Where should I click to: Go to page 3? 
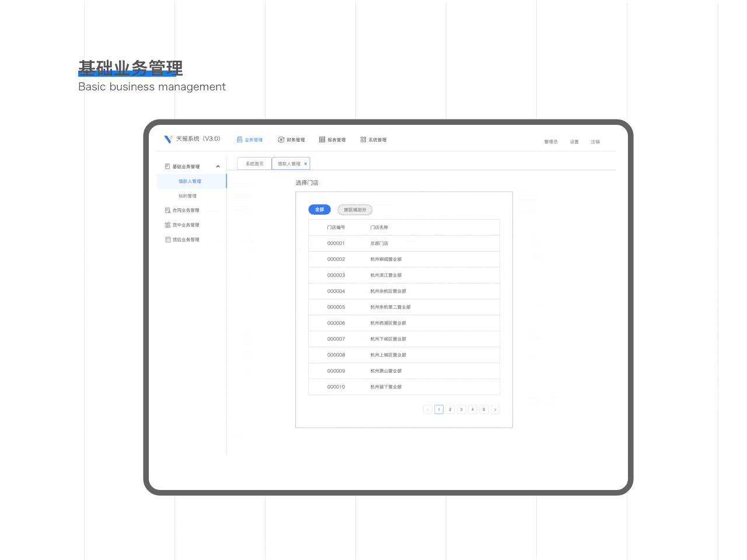461,409
